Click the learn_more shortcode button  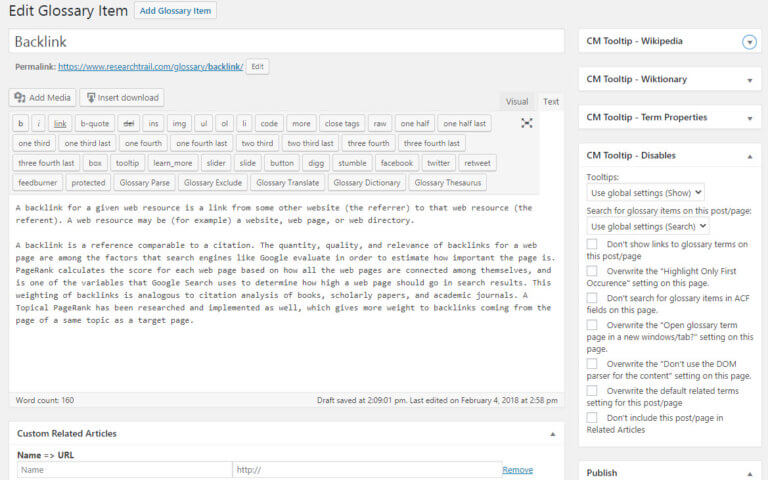172,163
